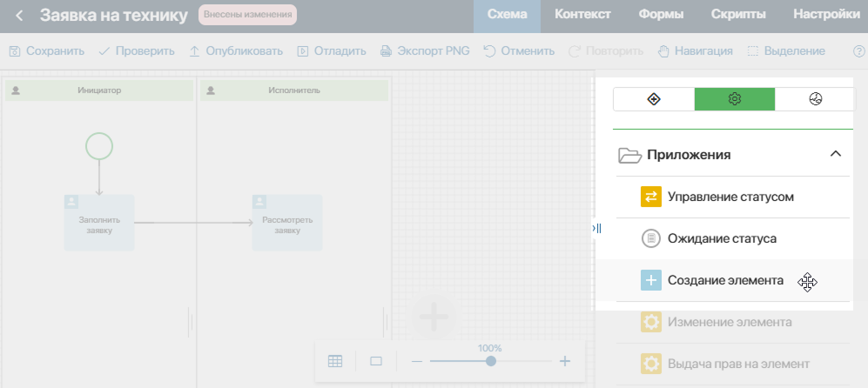Toggle the grid icon in zoom bar
The image size is (868, 388).
pyautogui.click(x=335, y=361)
